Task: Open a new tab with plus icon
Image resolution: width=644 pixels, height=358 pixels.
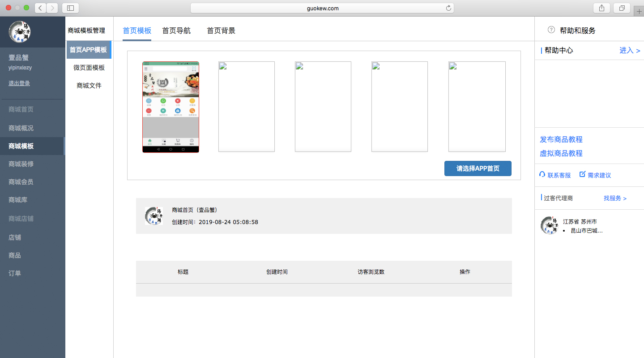Action: 639,12
